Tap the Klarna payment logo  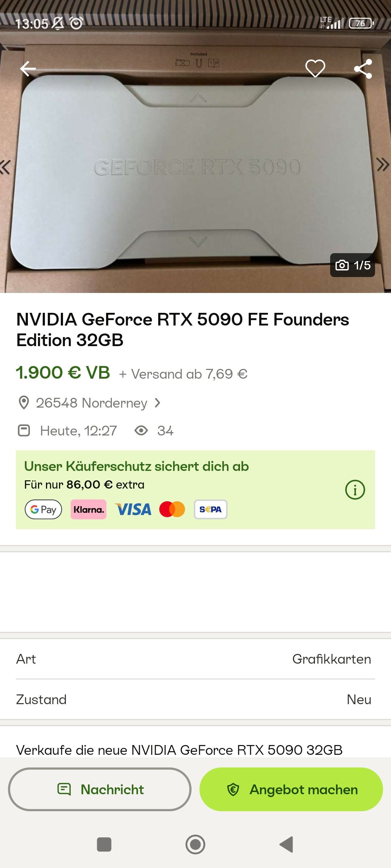point(89,509)
